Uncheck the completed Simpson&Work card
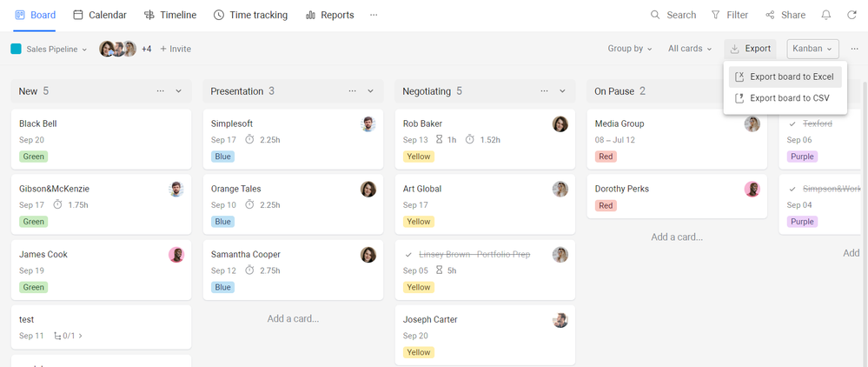 click(792, 189)
